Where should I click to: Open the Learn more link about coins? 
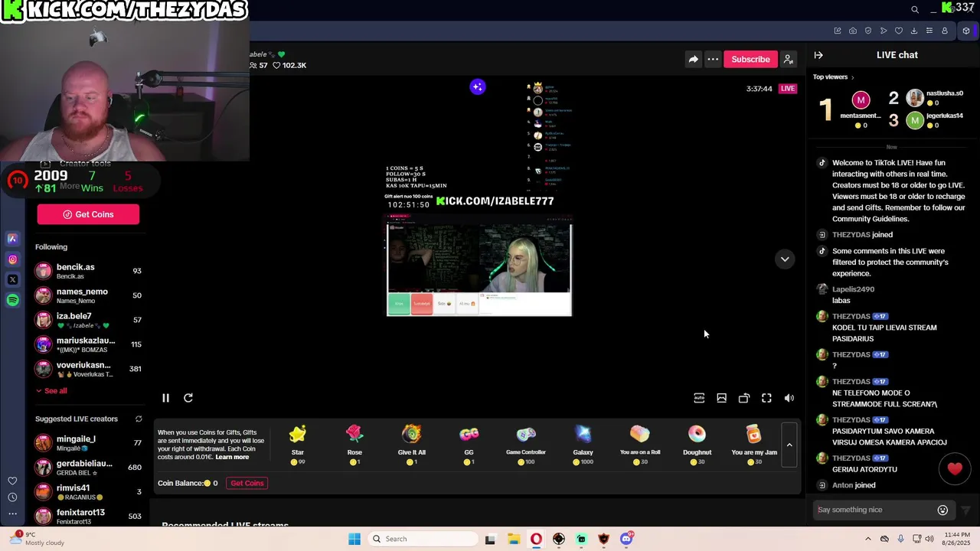tap(232, 458)
